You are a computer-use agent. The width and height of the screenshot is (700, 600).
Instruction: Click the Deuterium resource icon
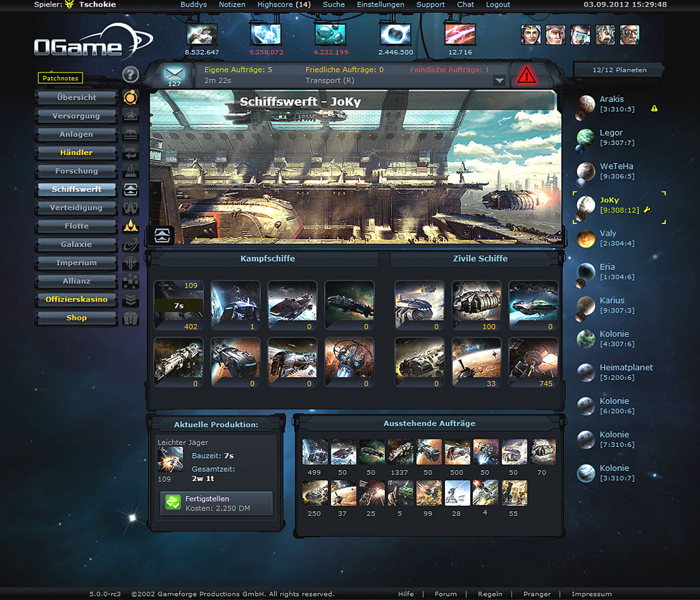tap(330, 34)
